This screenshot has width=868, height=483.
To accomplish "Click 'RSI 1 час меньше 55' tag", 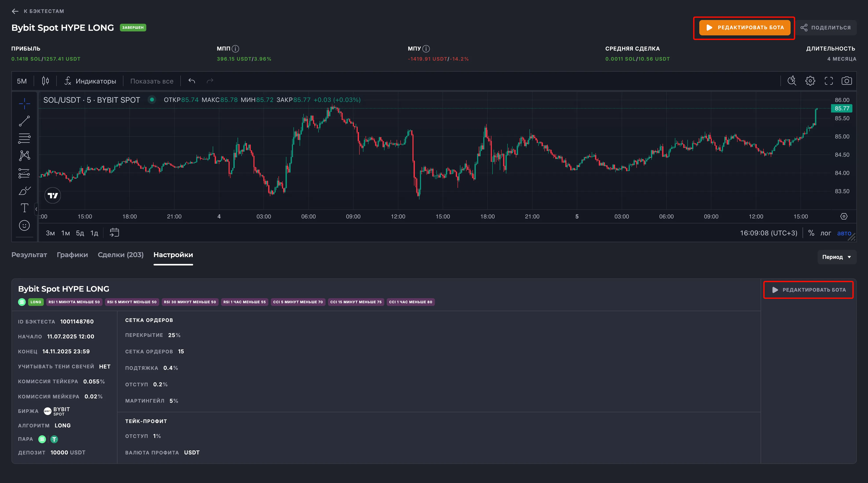I will click(244, 302).
